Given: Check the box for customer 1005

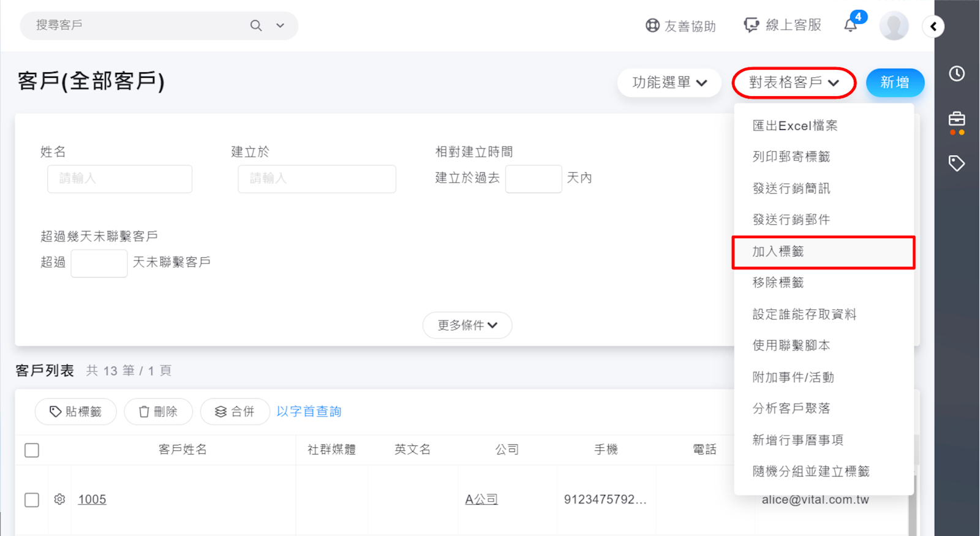Looking at the screenshot, I should click(x=32, y=500).
